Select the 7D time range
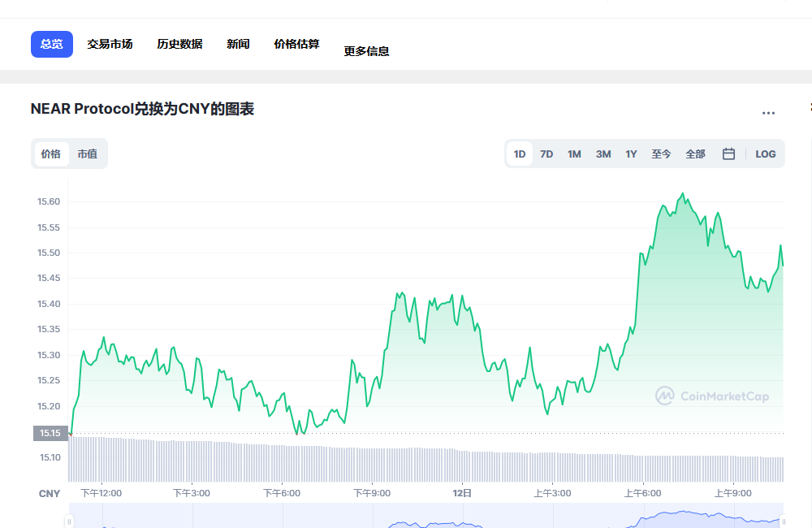812x528 pixels. click(546, 154)
